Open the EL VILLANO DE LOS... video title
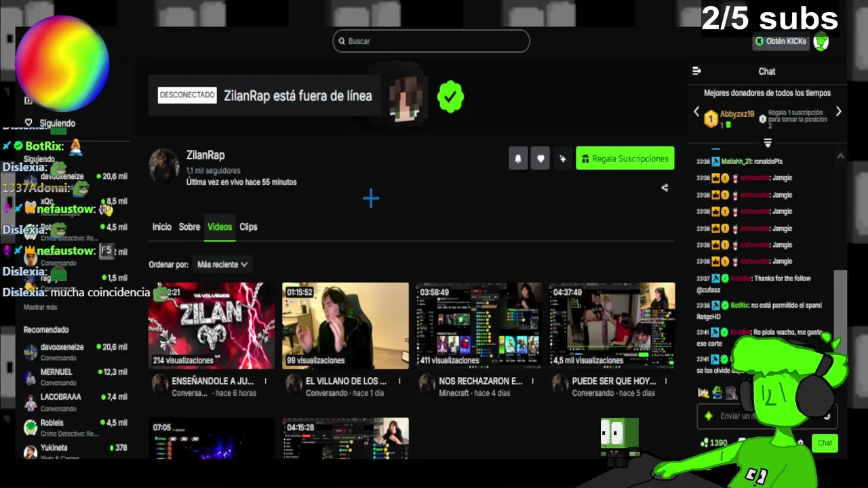This screenshot has height=488, width=868. [x=346, y=382]
